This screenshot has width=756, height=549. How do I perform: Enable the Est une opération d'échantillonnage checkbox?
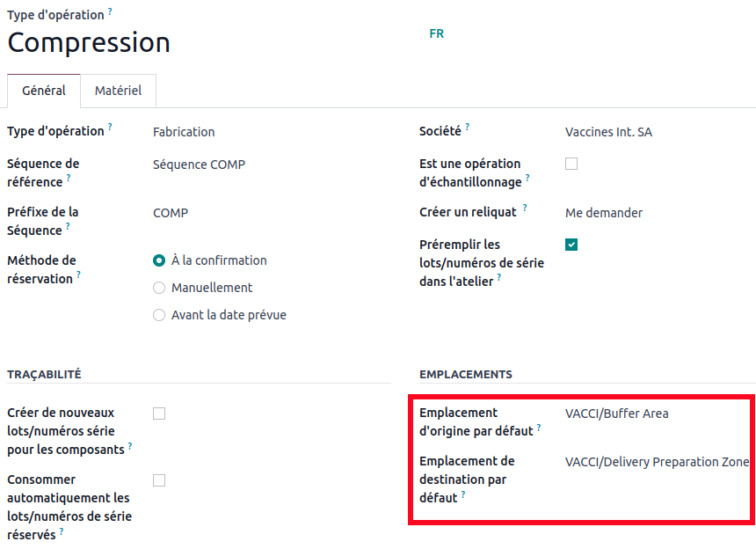click(571, 164)
